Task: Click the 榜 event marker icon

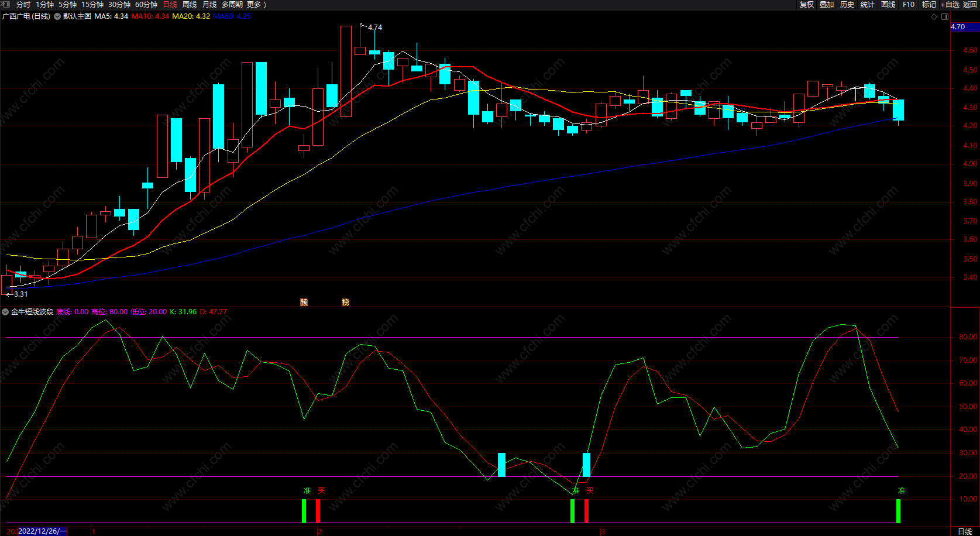Action: [x=345, y=302]
